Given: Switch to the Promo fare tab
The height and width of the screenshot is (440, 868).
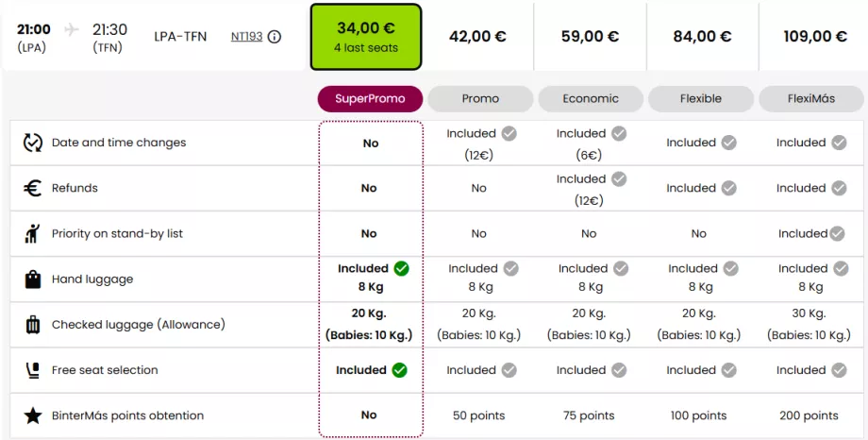Looking at the screenshot, I should [480, 98].
